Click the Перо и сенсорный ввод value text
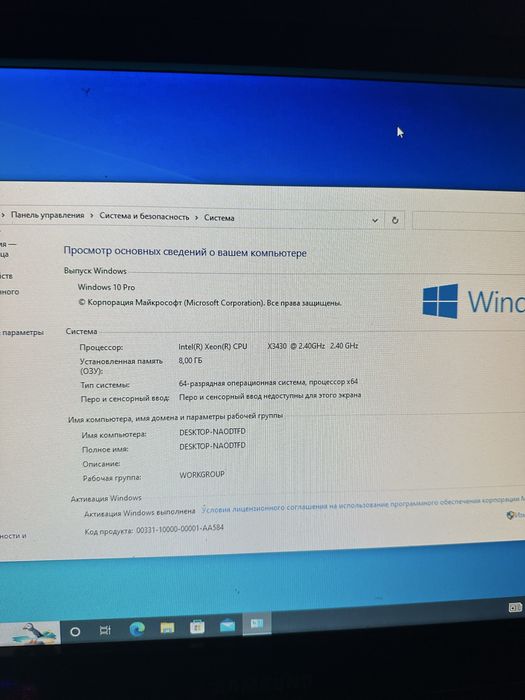 270,396
